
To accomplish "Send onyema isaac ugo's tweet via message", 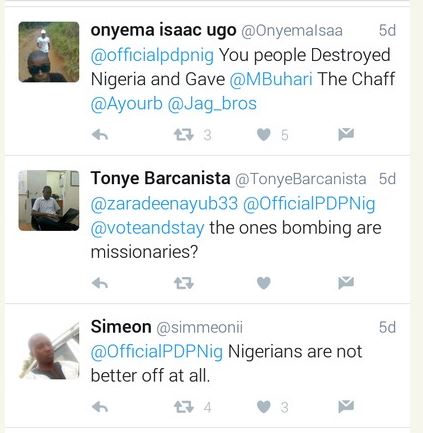I will 346,134.
